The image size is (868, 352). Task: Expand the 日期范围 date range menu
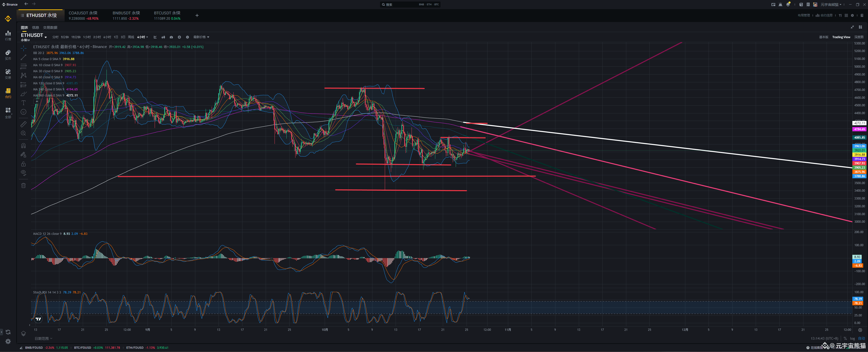(43, 339)
